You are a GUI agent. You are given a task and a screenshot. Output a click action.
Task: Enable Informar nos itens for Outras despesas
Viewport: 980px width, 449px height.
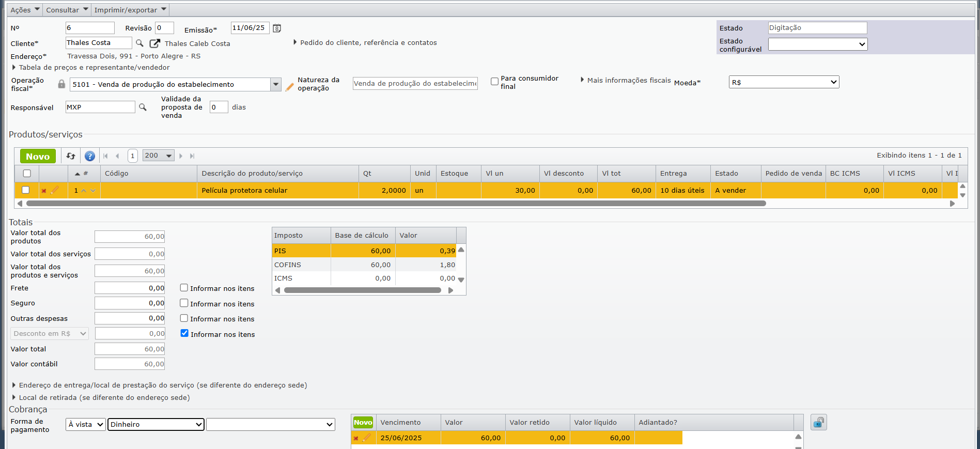point(184,318)
